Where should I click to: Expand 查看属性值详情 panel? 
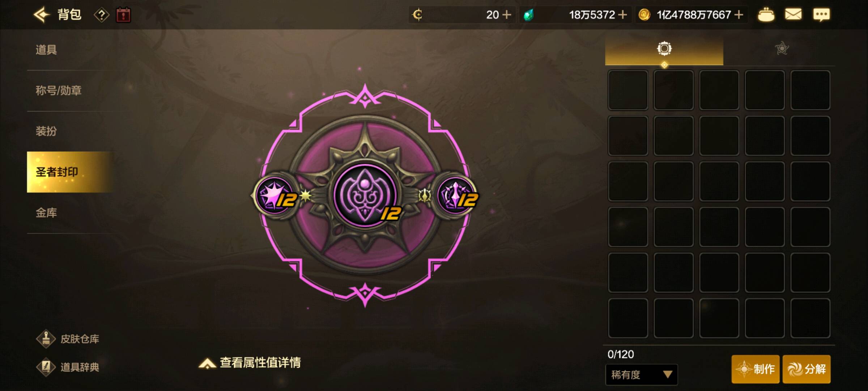pos(250,362)
